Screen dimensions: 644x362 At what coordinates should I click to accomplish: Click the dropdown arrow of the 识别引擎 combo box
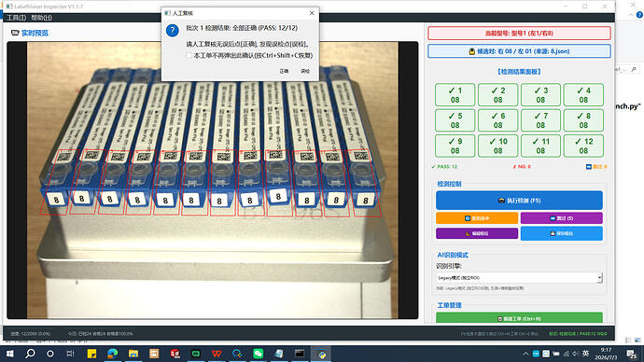click(599, 278)
